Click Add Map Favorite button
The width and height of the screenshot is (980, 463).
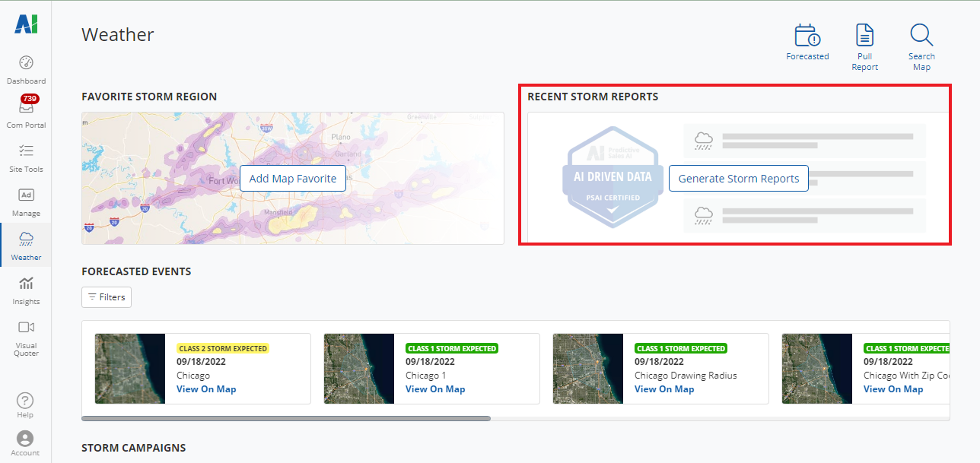pos(293,179)
